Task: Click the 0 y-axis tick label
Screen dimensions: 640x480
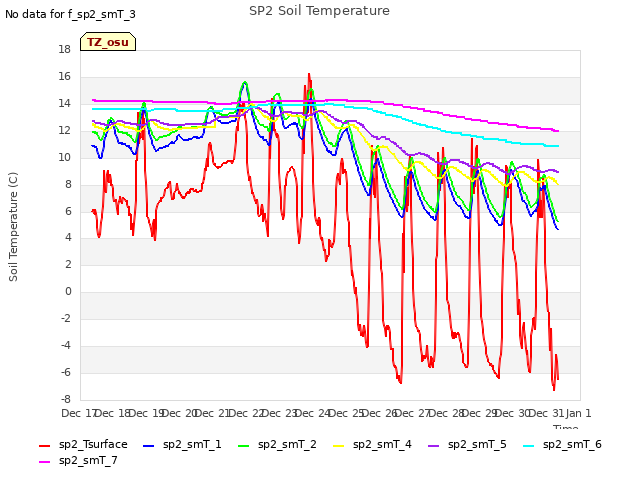Action: pos(68,291)
